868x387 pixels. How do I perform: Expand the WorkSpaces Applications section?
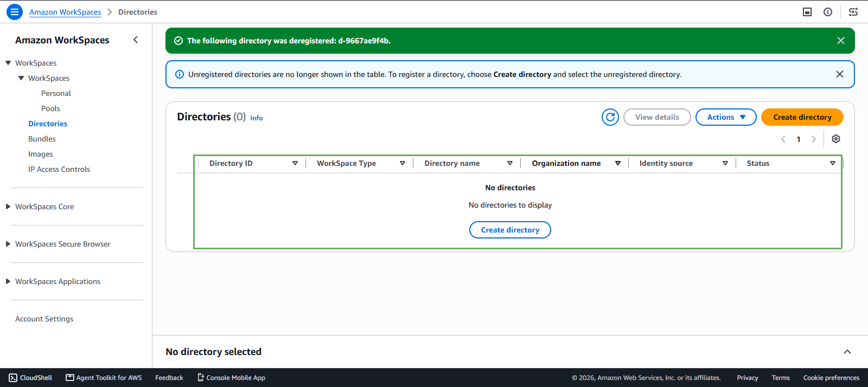point(8,281)
